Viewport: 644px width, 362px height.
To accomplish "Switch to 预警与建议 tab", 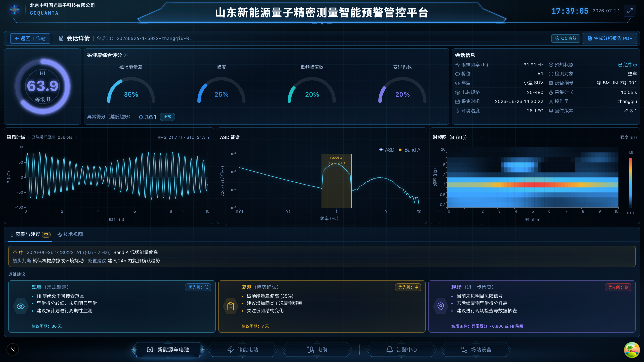I will coord(30,234).
